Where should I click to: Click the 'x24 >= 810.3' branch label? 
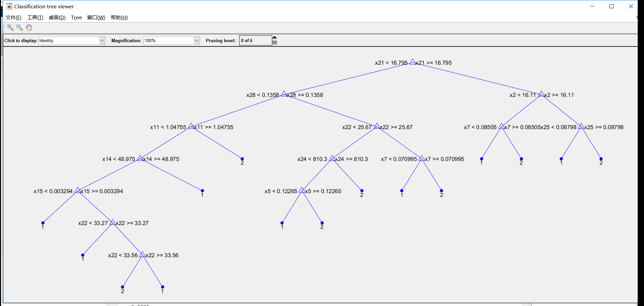coord(352,159)
